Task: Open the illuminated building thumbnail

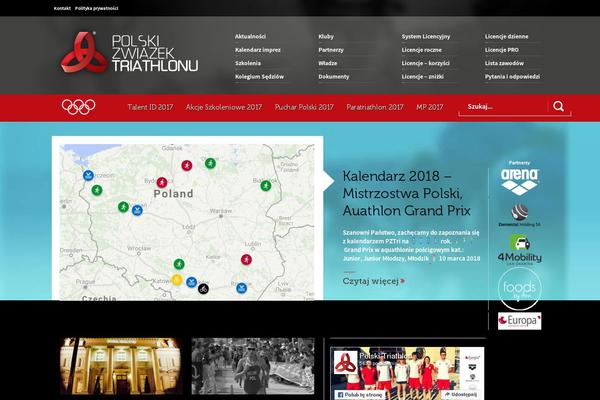Action: click(x=121, y=366)
